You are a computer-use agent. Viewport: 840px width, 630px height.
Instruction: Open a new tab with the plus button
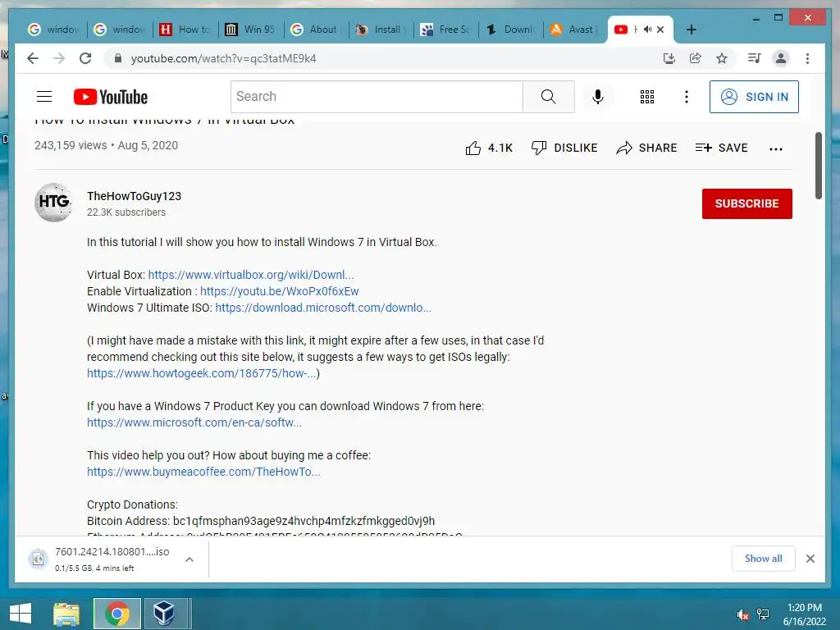point(691,30)
